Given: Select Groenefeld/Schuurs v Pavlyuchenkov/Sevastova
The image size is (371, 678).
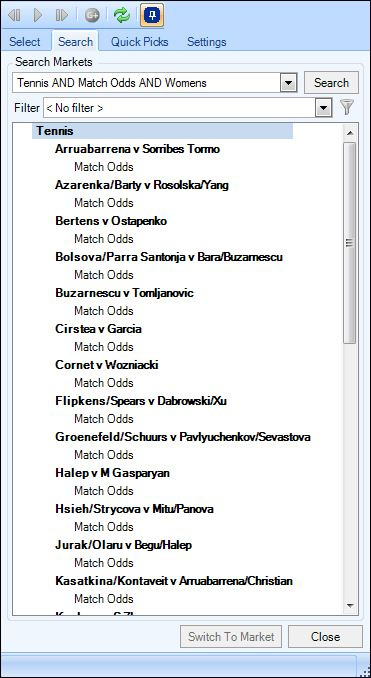Looking at the screenshot, I should coord(183,437).
